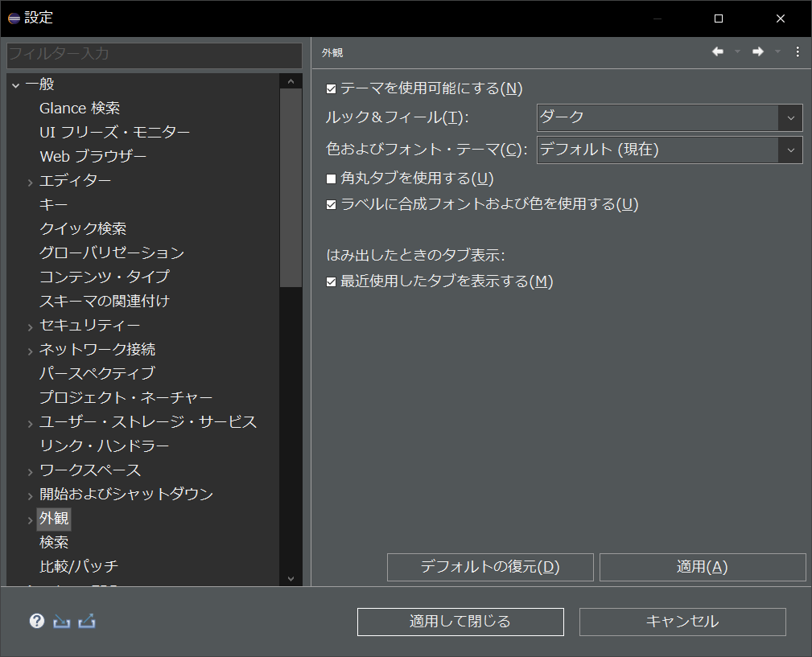Disable テーマを使用可能にする checkbox

click(331, 88)
